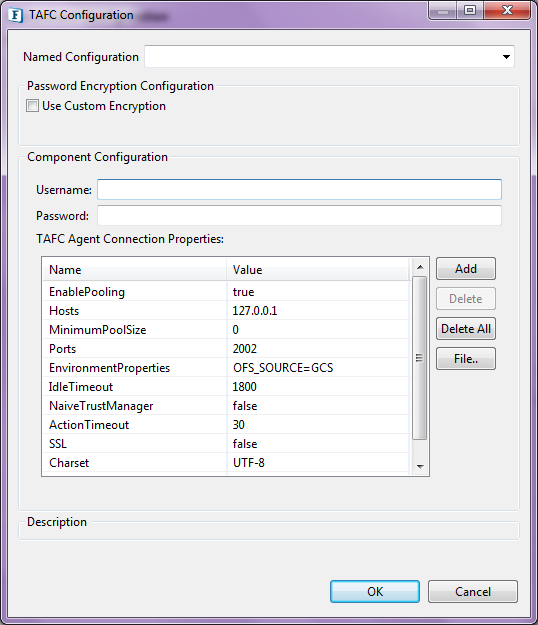The width and height of the screenshot is (538, 625).
Task: Sort by the Name column header
Action: pos(135,269)
